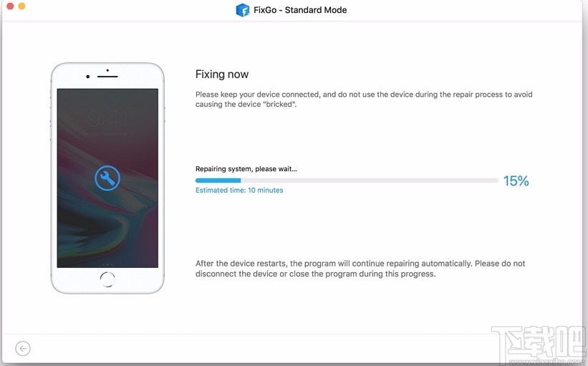Click the FixGo app logo in title bar
The width and height of the screenshot is (588, 366).
(x=243, y=10)
